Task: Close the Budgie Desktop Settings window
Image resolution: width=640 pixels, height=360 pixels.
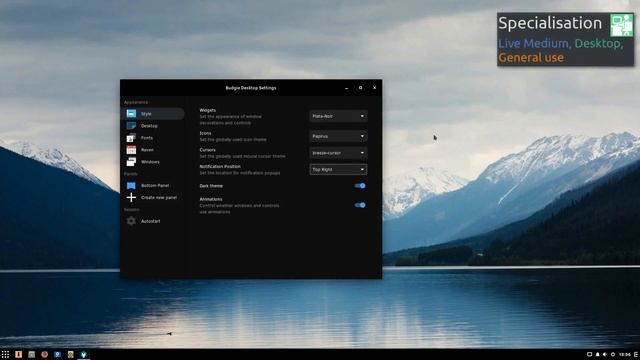Action: click(374, 88)
